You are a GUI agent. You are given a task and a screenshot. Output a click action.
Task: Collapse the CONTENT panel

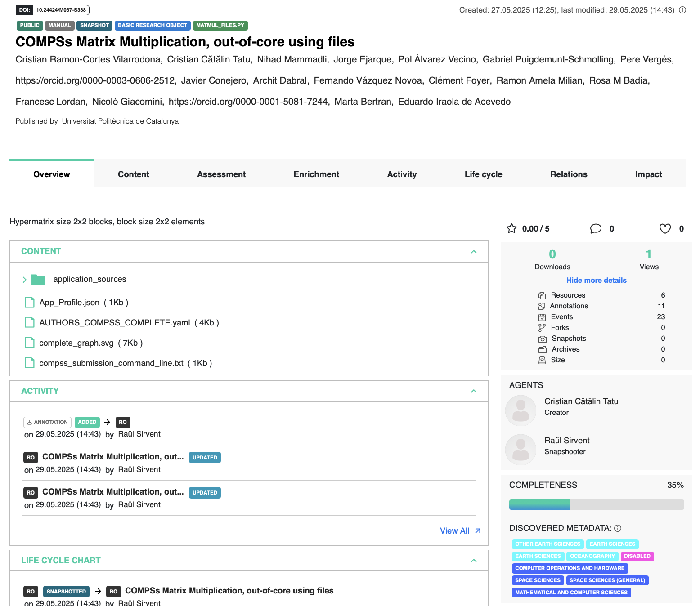(474, 252)
